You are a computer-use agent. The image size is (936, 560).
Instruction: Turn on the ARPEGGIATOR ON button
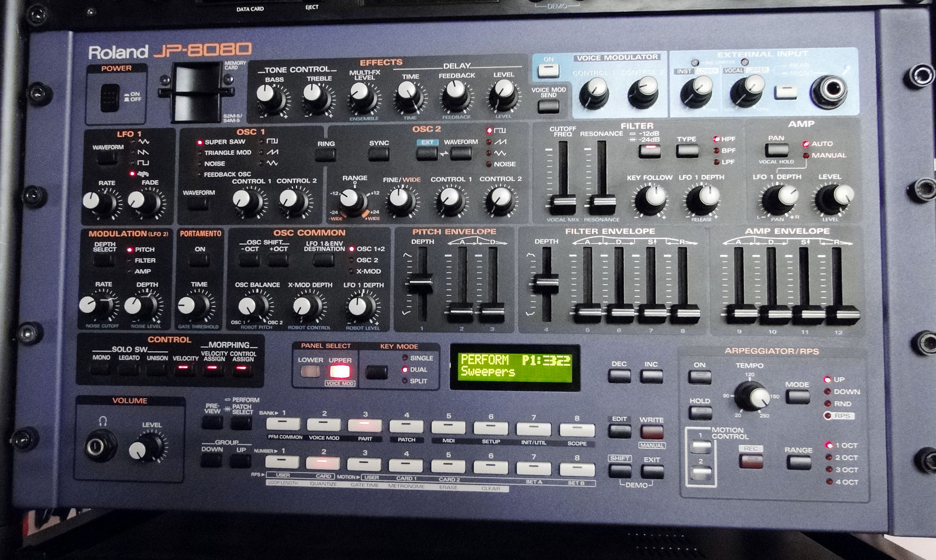click(x=698, y=378)
